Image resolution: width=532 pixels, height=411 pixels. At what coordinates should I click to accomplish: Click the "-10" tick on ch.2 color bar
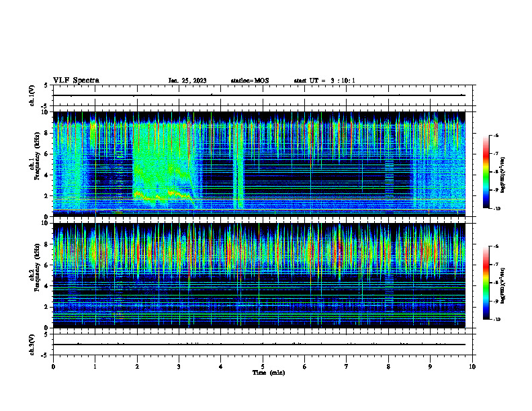click(x=496, y=320)
